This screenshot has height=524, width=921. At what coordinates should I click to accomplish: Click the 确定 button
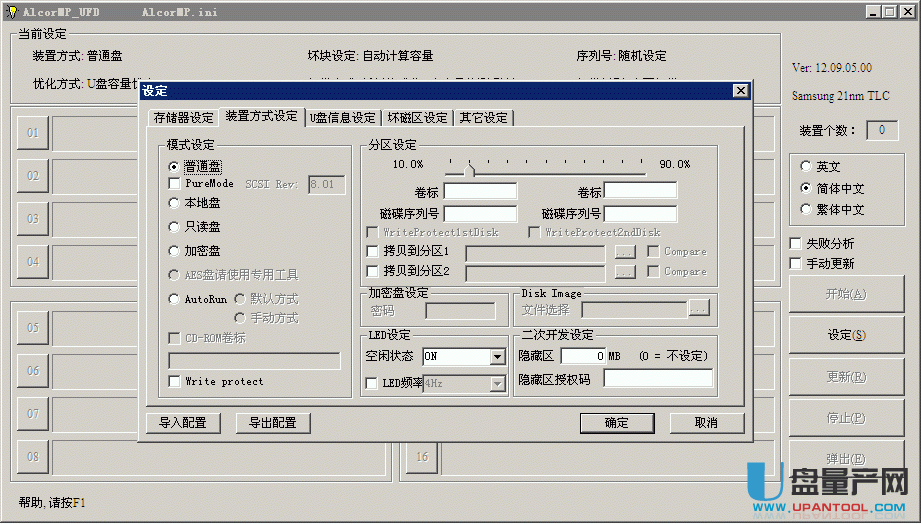[x=617, y=423]
